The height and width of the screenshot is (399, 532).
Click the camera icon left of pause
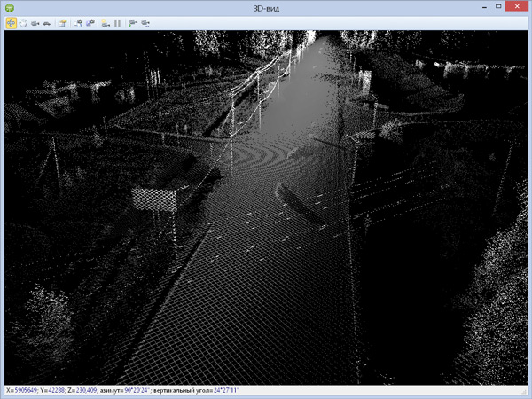click(x=106, y=24)
